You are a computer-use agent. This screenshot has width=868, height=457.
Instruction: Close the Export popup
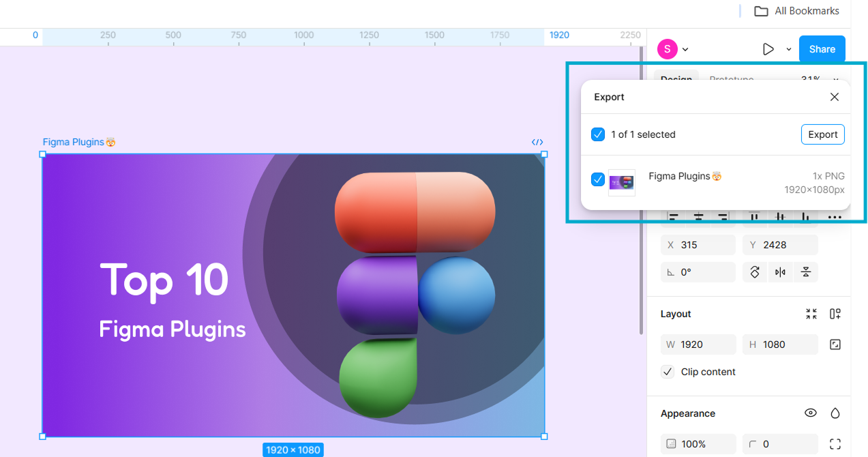pyautogui.click(x=835, y=97)
